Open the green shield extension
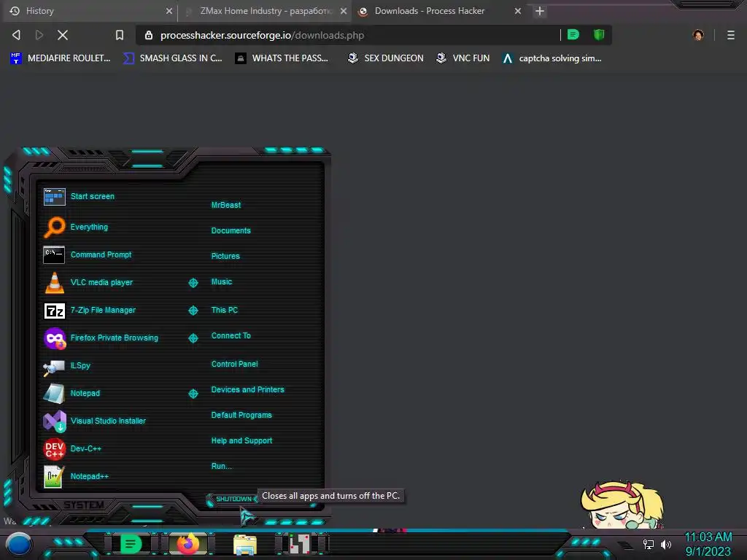The height and width of the screenshot is (560, 747). click(599, 34)
